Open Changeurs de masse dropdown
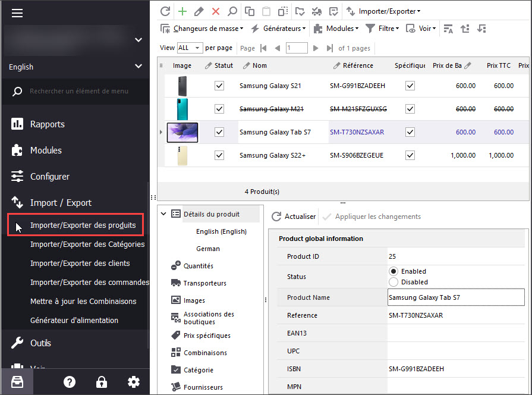The image size is (532, 395). tap(202, 29)
